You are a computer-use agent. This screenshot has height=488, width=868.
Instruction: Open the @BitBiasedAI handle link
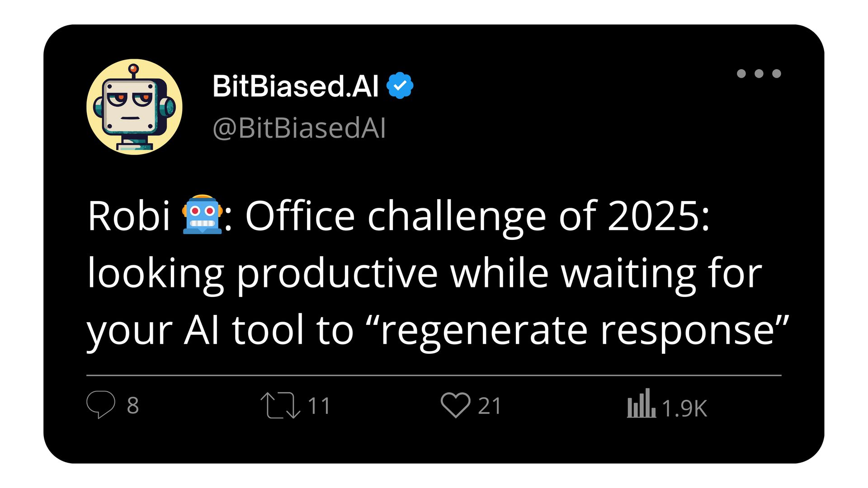pyautogui.click(x=299, y=128)
